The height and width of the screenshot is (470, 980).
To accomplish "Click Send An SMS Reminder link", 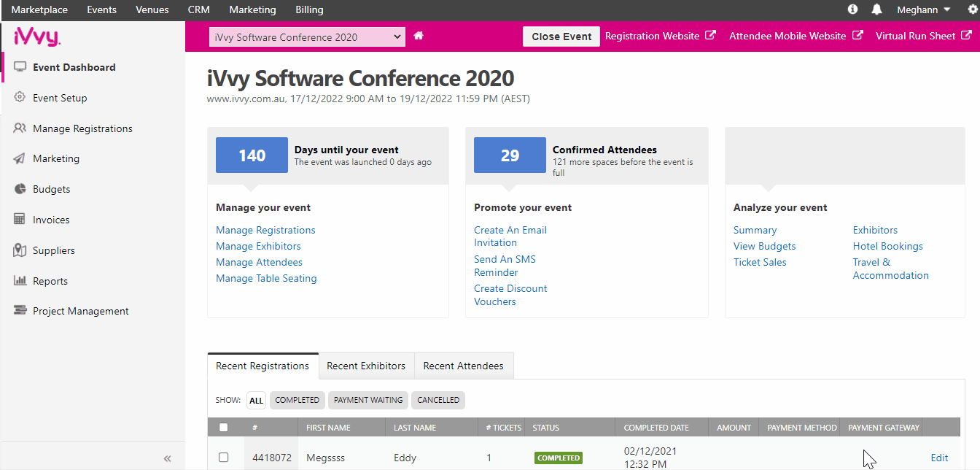I will pyautogui.click(x=505, y=266).
